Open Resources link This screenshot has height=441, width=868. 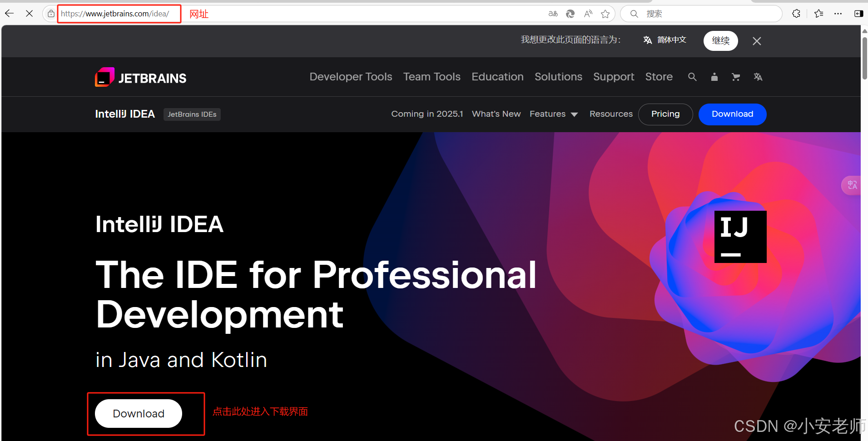click(611, 114)
